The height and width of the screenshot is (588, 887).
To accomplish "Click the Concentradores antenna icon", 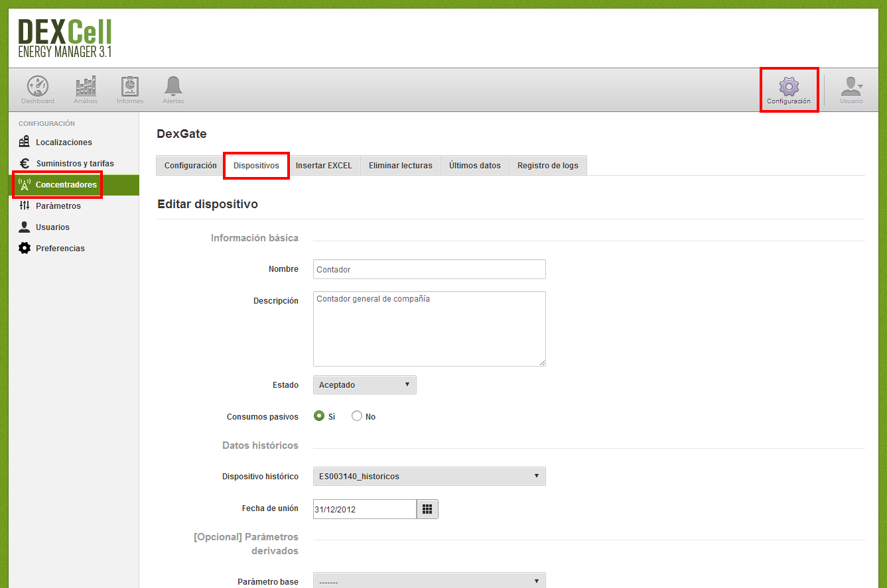I will (x=25, y=184).
